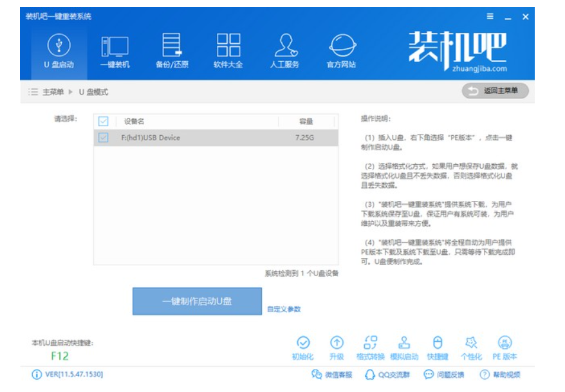565x392 pixels.
Task: Open 人工服务 tab
Action: tap(284, 51)
